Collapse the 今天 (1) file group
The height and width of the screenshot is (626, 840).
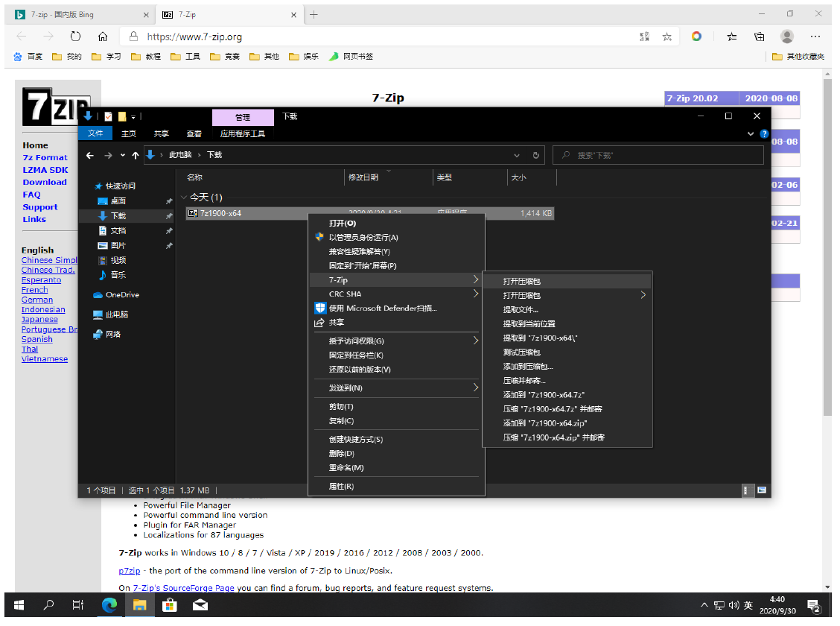pyautogui.click(x=184, y=197)
